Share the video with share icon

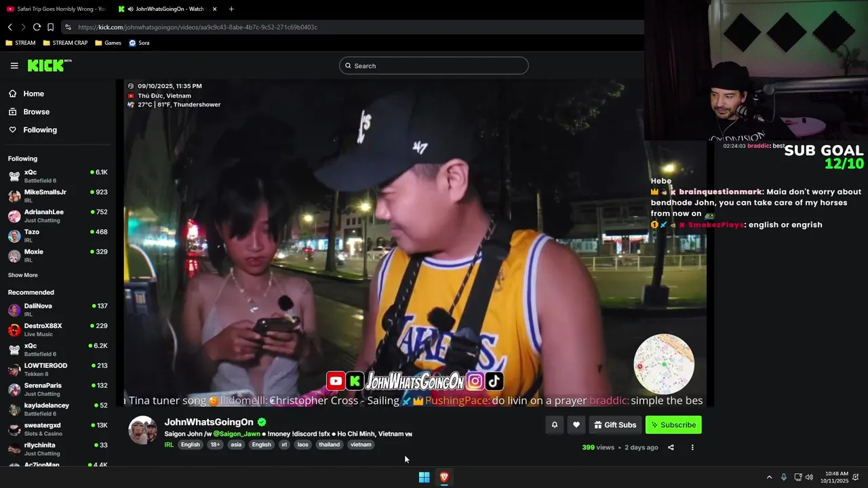pos(671,447)
